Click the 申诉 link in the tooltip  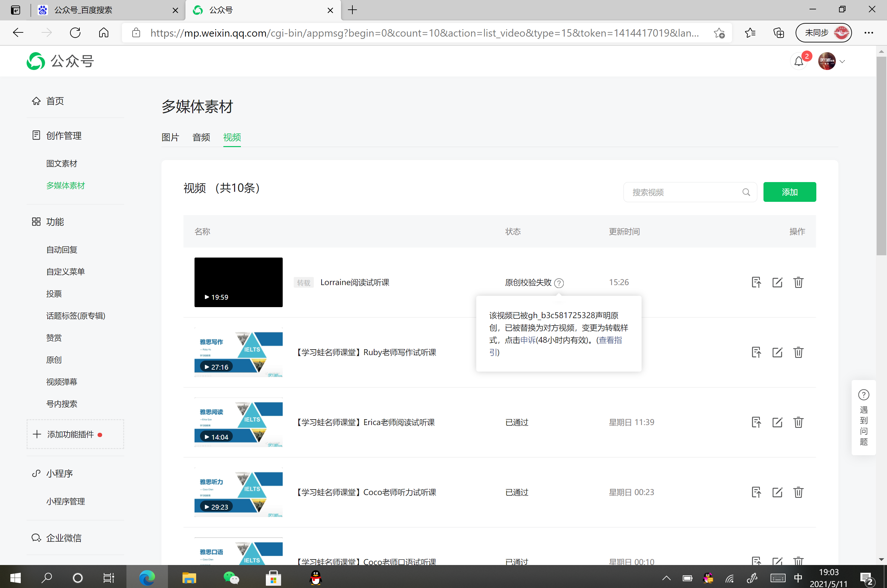527,340
